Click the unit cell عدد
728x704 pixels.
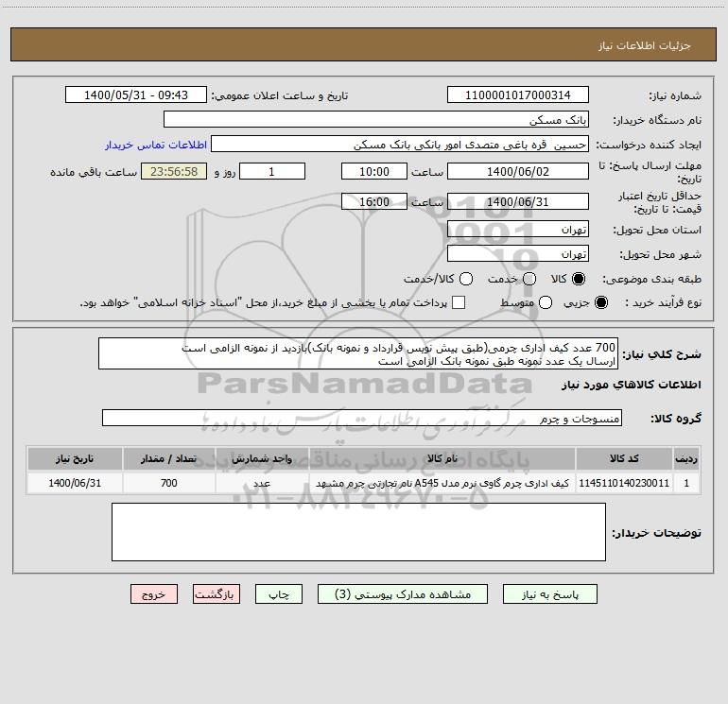262,483
